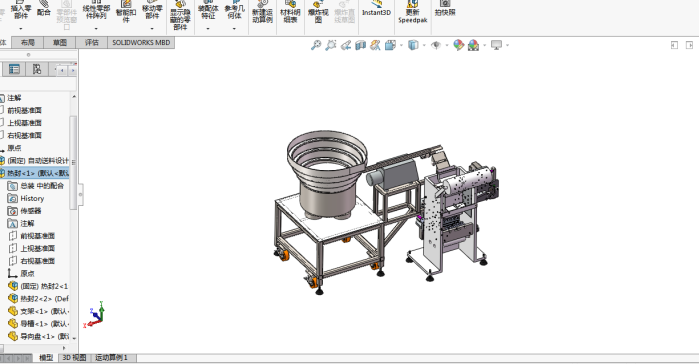Click Hide/Show Items eye icon
The height and width of the screenshot is (364, 699).
tap(436, 45)
